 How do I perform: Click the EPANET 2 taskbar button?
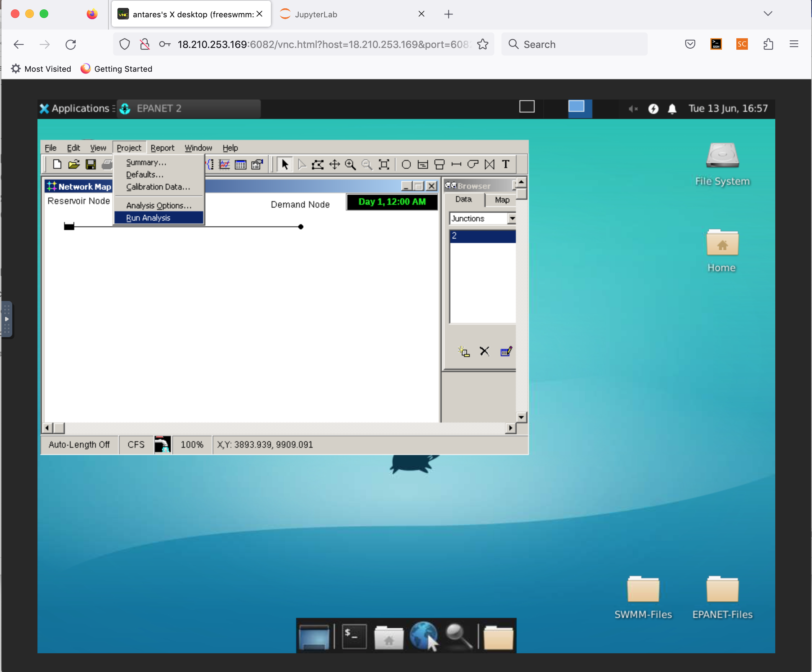189,109
